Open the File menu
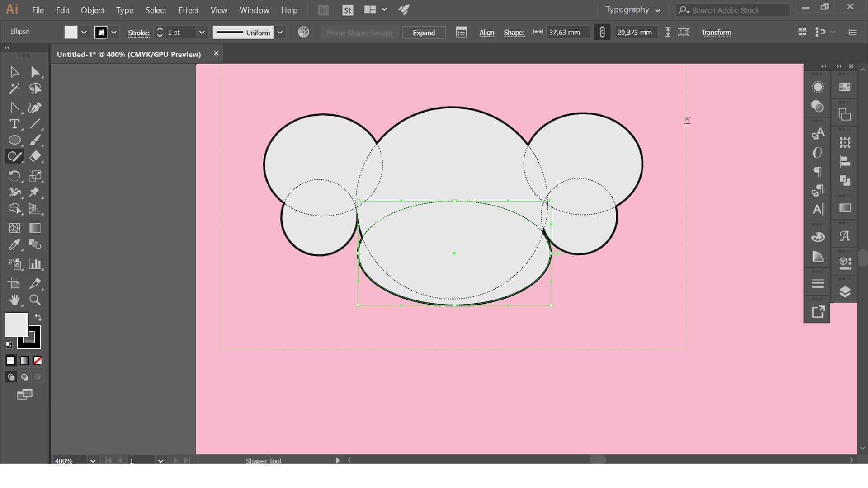The width and height of the screenshot is (868, 488). (x=38, y=10)
